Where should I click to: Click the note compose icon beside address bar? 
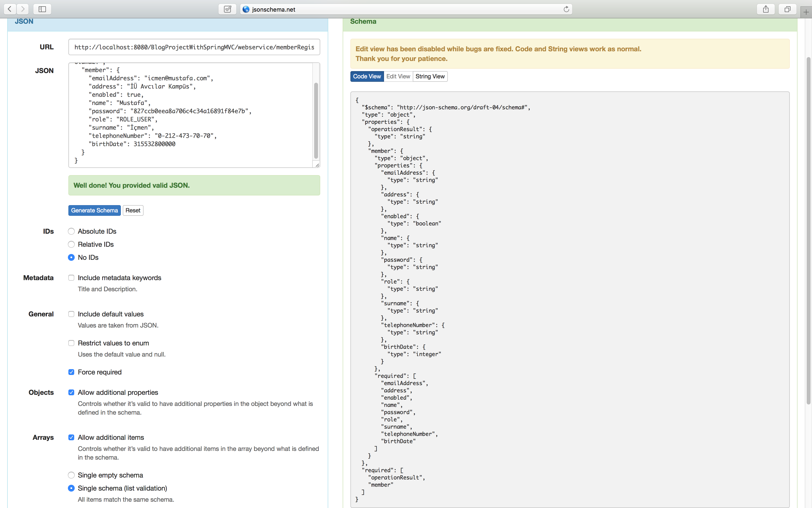click(227, 9)
